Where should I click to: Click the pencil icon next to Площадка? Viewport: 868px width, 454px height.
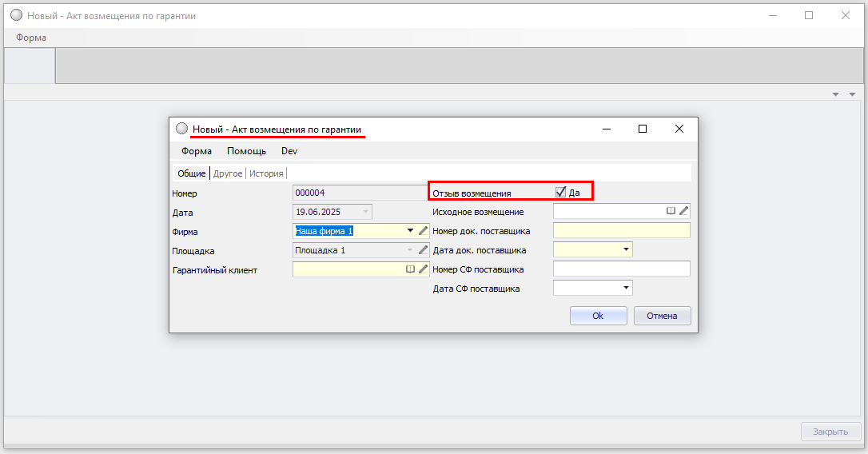tap(424, 250)
